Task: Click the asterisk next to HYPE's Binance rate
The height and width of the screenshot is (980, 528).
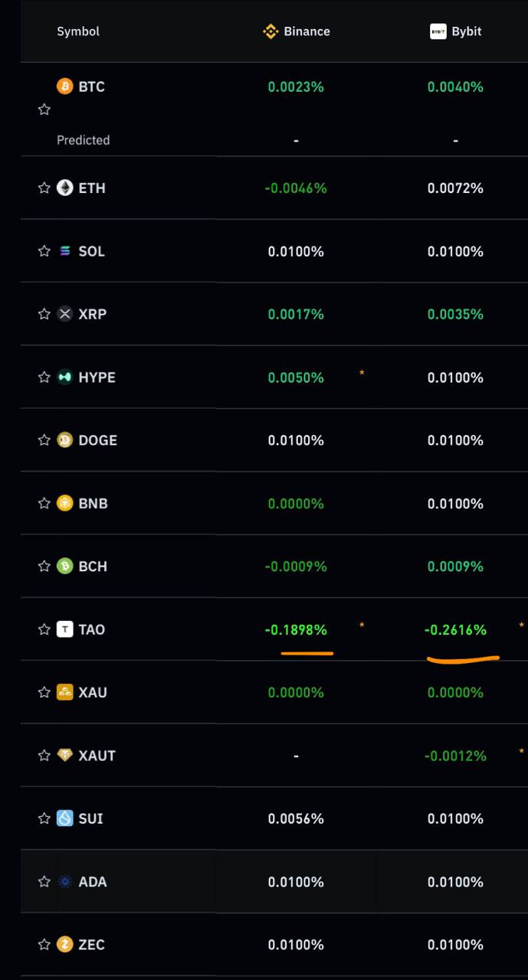Action: [x=360, y=374]
